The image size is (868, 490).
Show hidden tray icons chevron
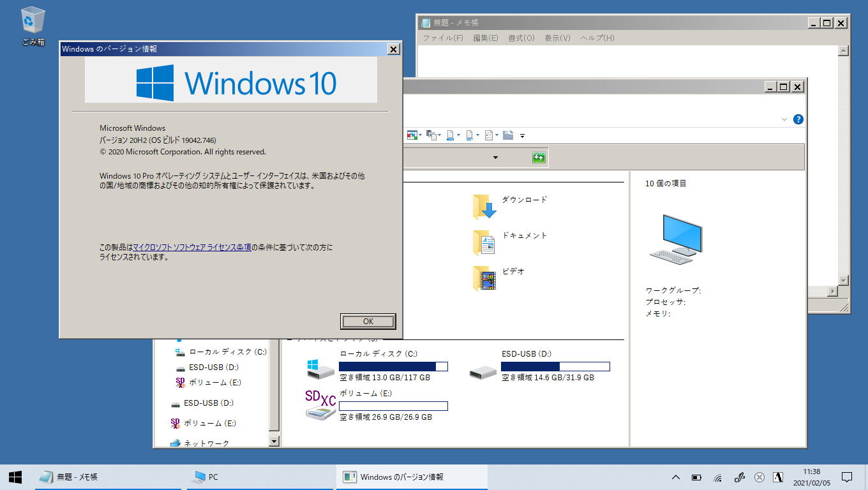coord(676,477)
